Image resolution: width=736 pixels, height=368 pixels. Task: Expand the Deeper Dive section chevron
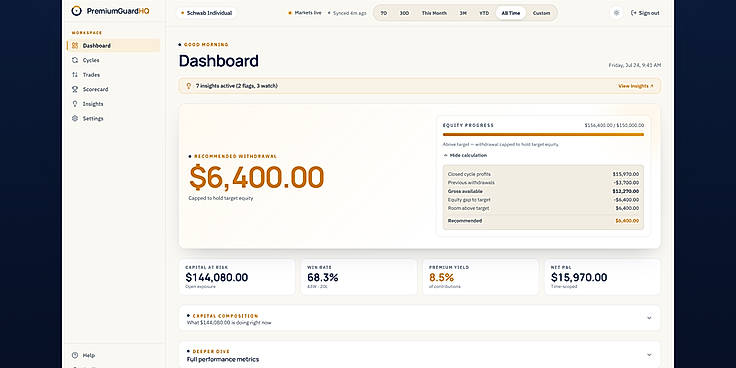point(649,355)
